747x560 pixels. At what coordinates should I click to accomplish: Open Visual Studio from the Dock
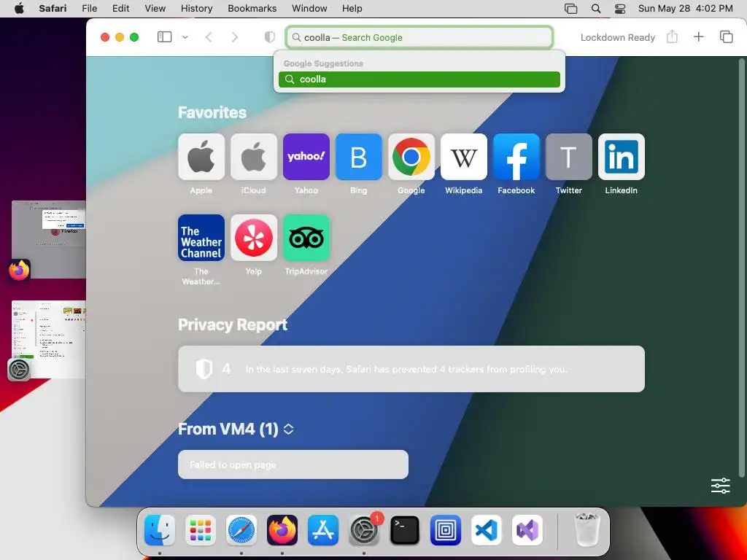pyautogui.click(x=527, y=530)
